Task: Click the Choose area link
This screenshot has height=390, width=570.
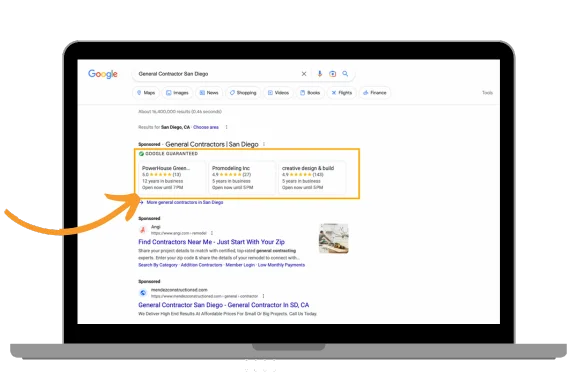Action: click(x=206, y=127)
